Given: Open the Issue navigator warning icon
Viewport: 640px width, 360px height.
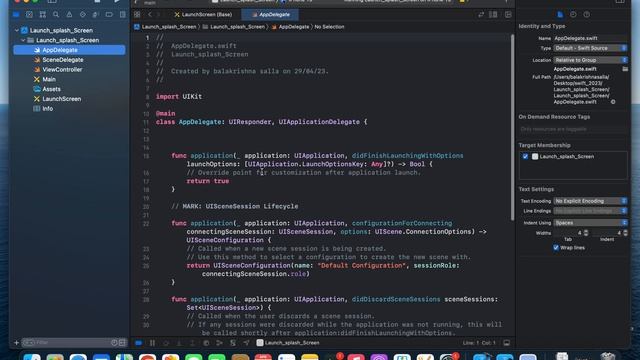Looking at the screenshot, I should (x=69, y=15).
